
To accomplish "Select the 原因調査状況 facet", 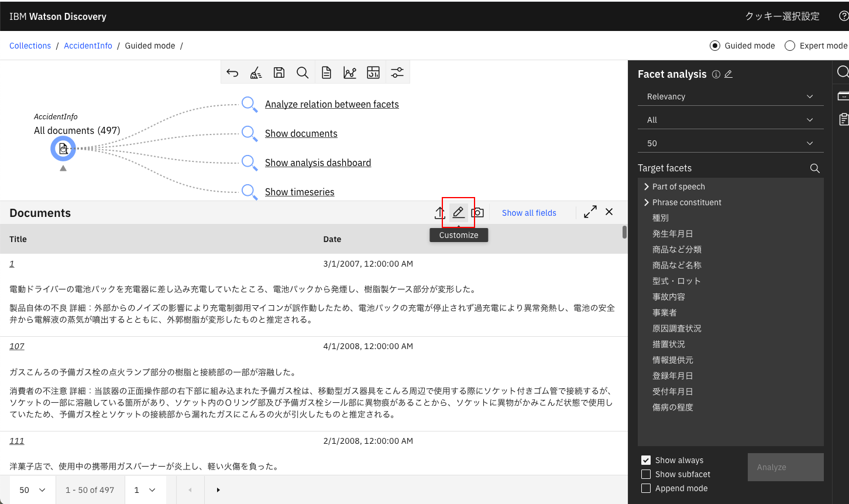I will click(x=677, y=328).
